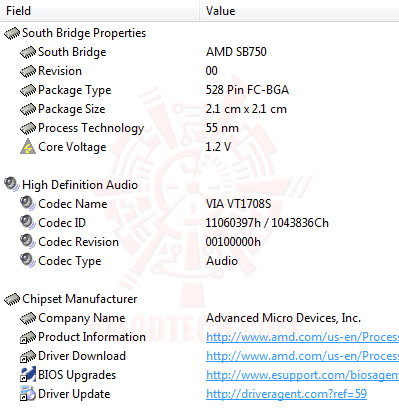The height and width of the screenshot is (414, 399).
Task: Click the speaker icon beside Codec Name
Action: point(28,203)
